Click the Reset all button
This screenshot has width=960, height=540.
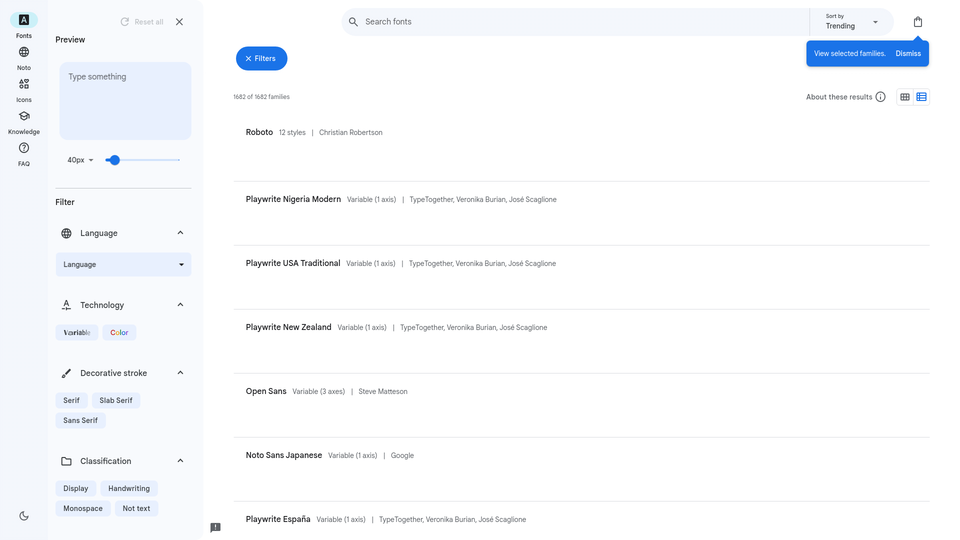click(x=142, y=22)
